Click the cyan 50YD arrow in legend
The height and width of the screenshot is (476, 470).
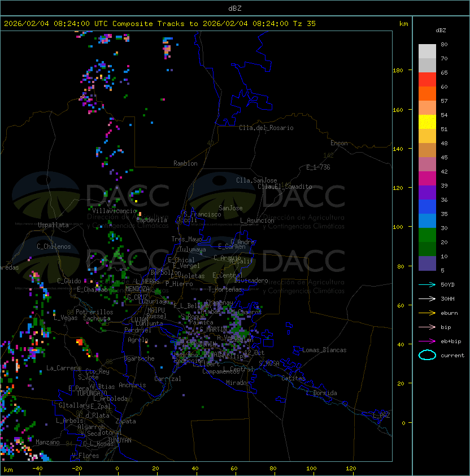point(427,284)
